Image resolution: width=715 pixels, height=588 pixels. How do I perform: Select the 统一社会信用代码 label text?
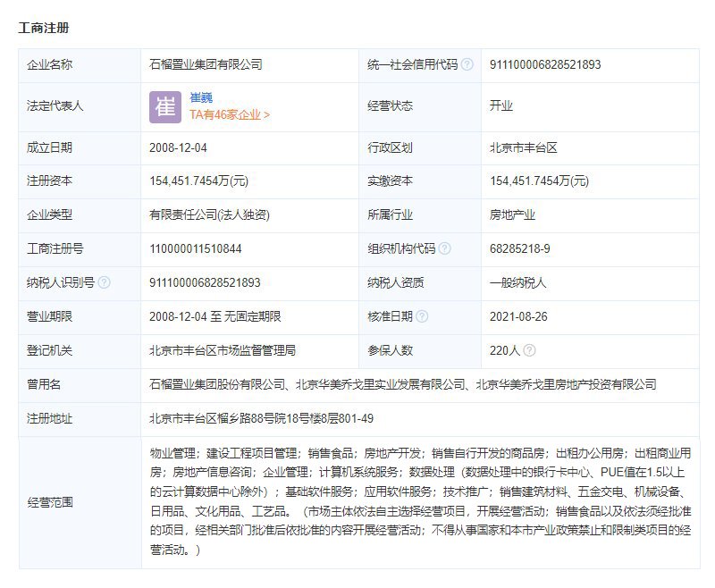tap(412, 64)
